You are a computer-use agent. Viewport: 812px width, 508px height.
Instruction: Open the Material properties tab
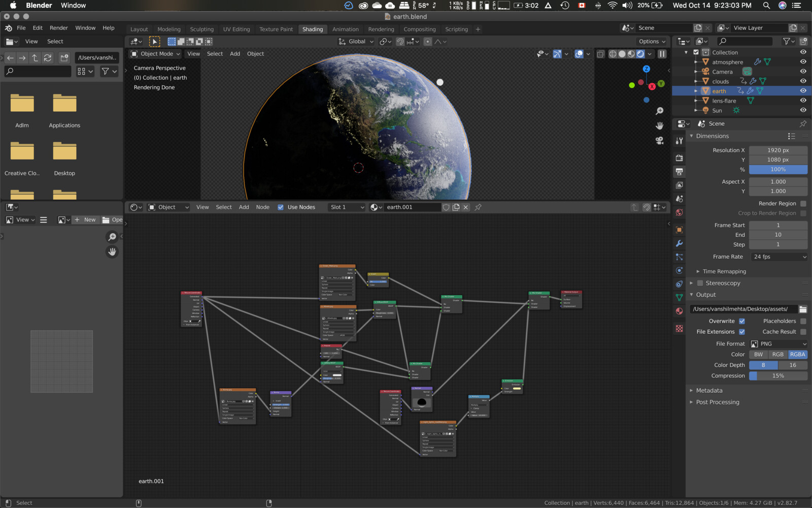(x=679, y=311)
